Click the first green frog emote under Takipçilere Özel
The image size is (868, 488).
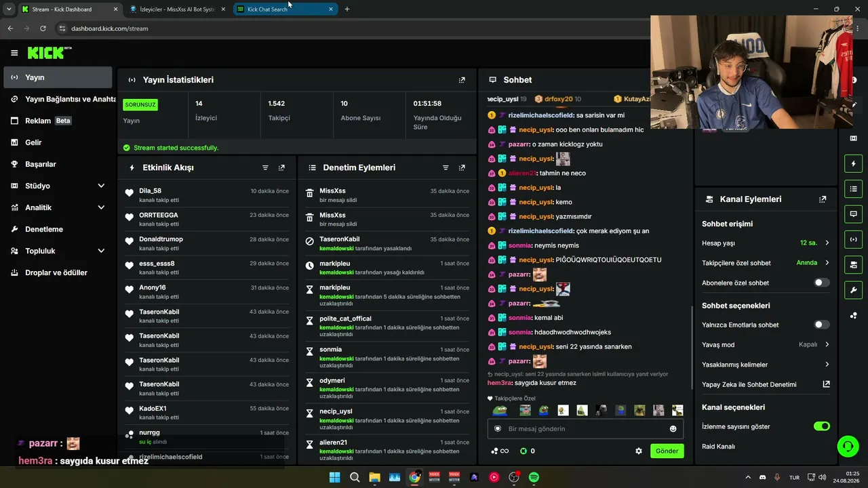500,410
